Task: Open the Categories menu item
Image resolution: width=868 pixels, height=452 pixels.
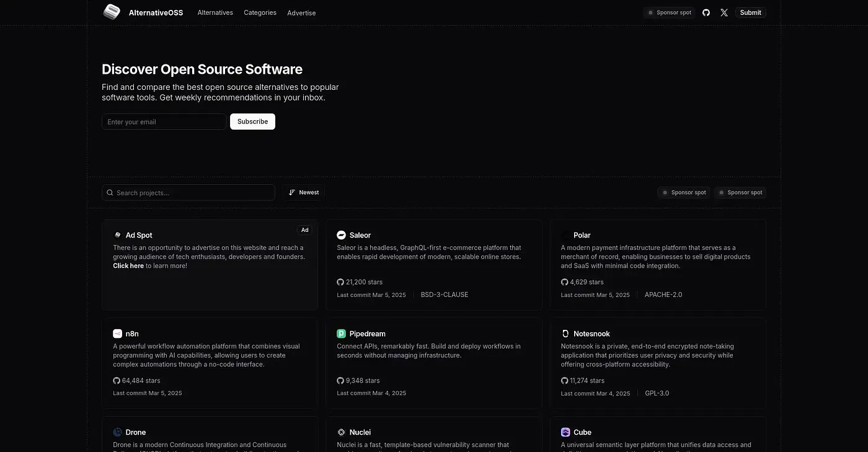Action: 260,12
